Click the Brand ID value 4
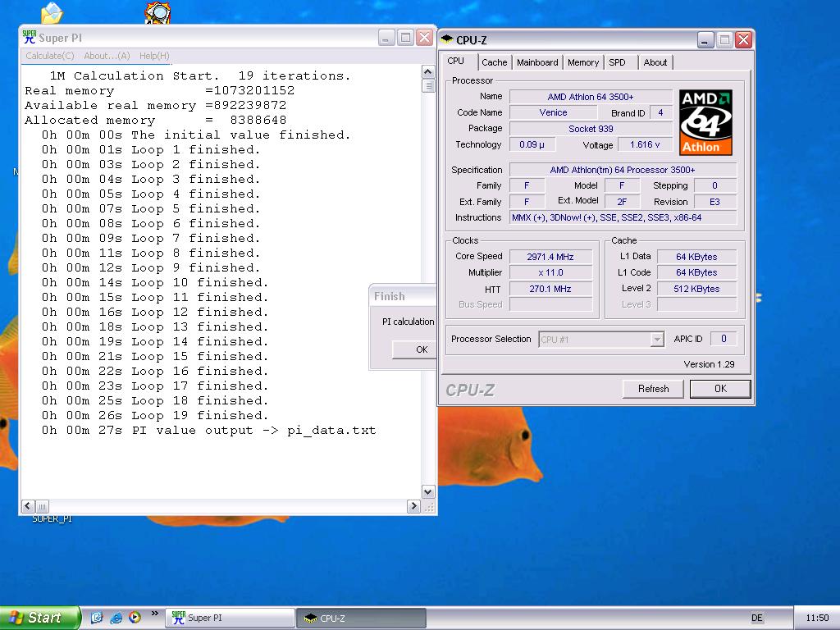Viewport: 840px width, 630px height. pos(660,112)
